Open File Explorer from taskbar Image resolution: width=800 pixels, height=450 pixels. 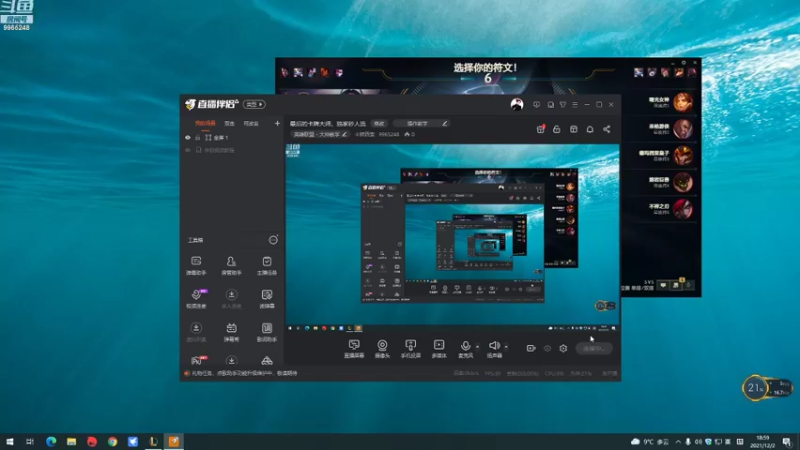pos(71,441)
